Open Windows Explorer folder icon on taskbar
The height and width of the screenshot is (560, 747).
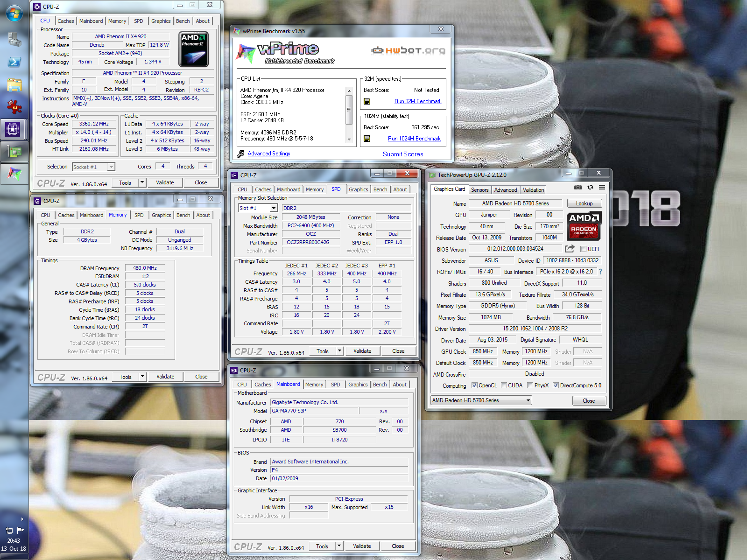click(14, 84)
